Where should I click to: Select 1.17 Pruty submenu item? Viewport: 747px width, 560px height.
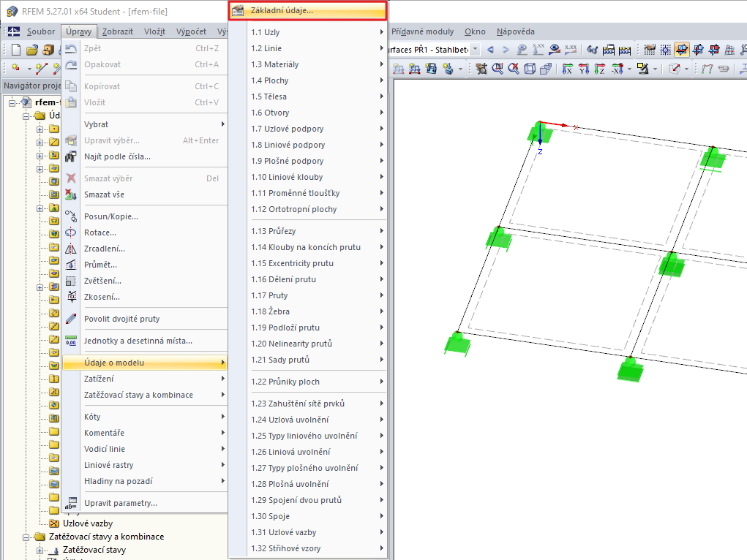click(x=308, y=295)
